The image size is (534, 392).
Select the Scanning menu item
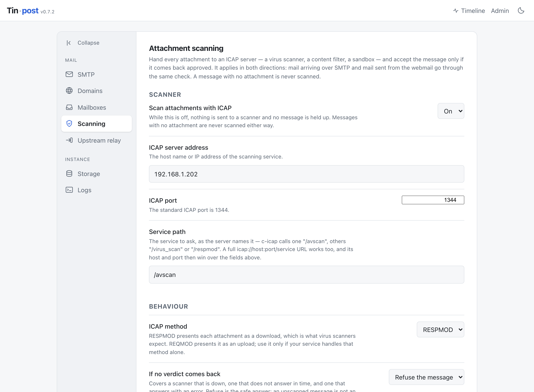pyautogui.click(x=96, y=124)
